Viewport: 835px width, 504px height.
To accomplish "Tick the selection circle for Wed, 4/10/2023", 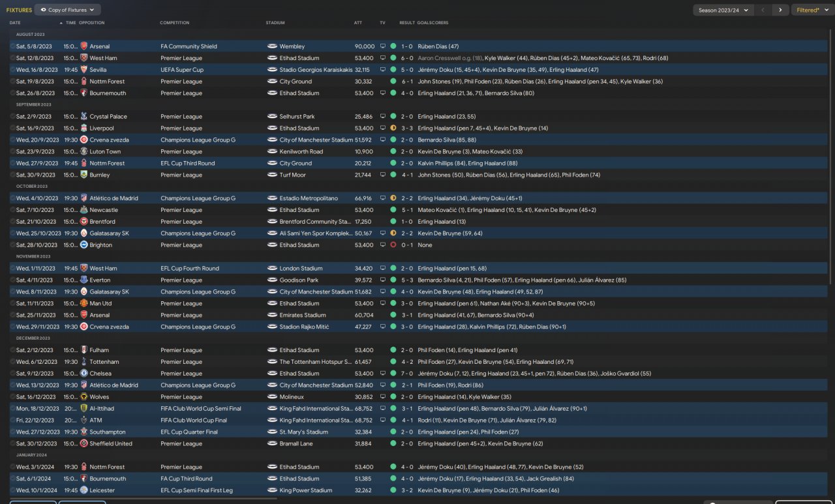I will coord(12,198).
